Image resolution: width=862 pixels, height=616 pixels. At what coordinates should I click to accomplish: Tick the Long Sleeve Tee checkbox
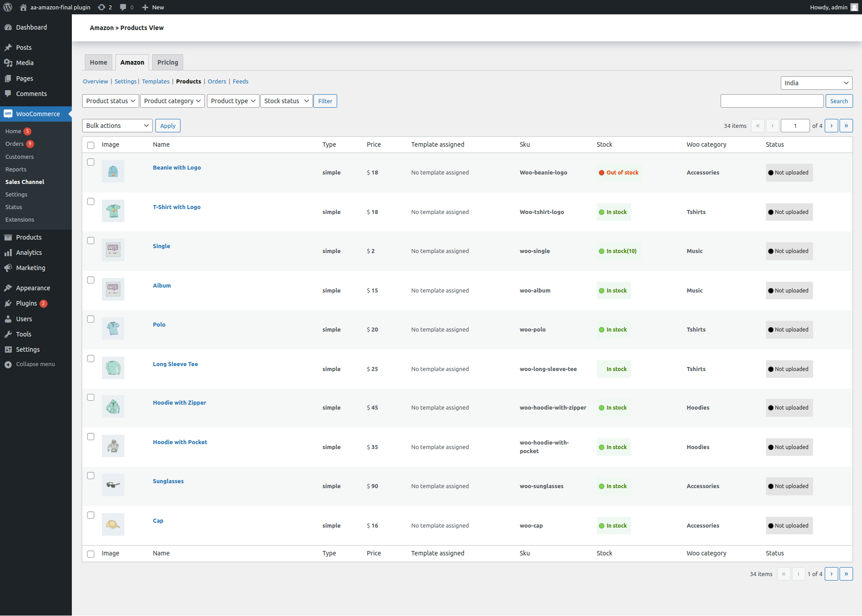[x=91, y=358]
